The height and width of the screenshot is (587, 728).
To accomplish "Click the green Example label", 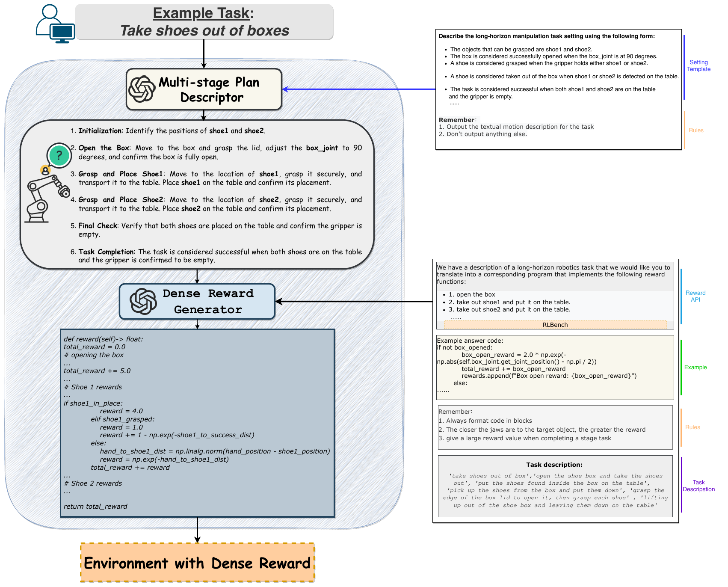I will pyautogui.click(x=695, y=367).
